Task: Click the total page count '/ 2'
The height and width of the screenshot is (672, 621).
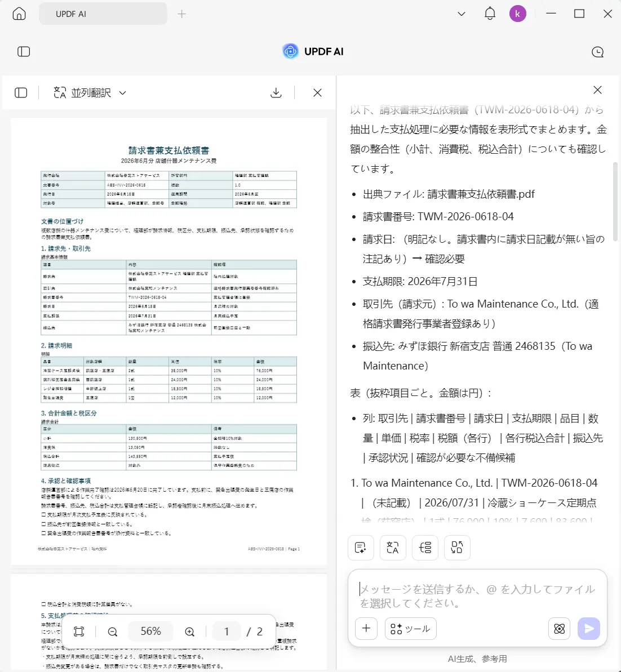Action: point(254,631)
